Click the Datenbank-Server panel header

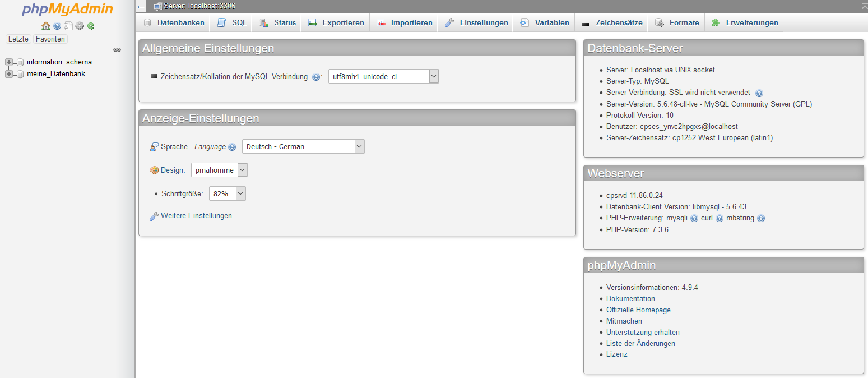(723, 48)
